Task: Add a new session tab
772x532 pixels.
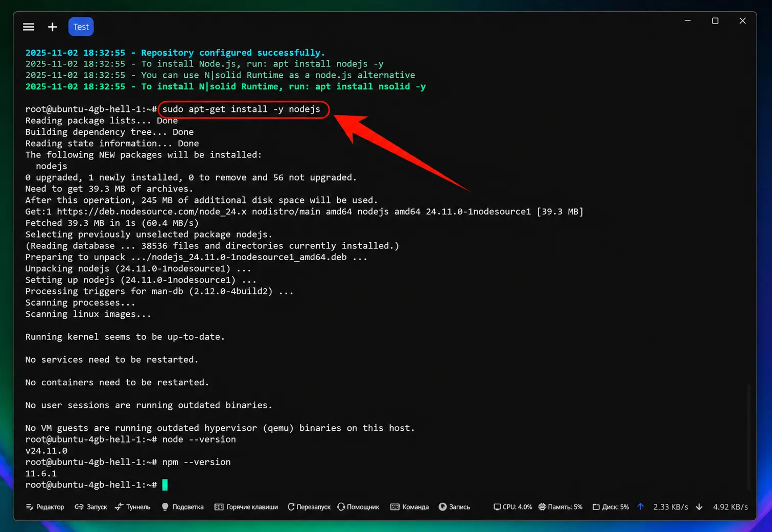Action: [x=52, y=27]
